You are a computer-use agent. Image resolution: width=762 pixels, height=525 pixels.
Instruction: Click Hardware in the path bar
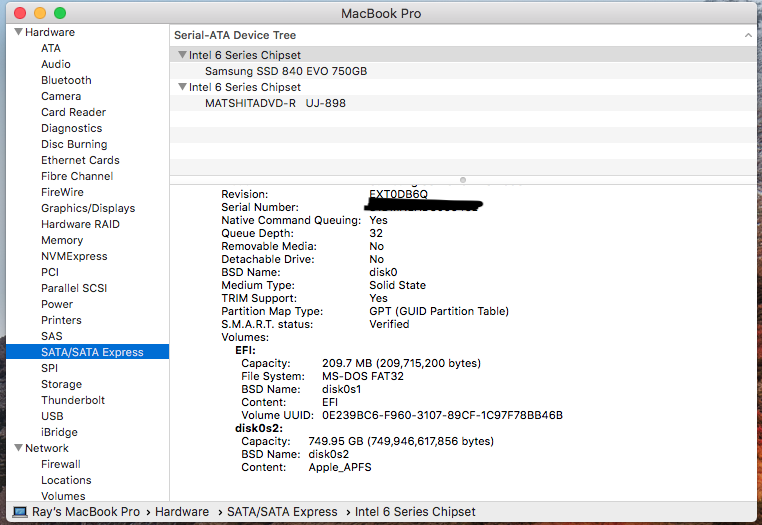coord(182,512)
